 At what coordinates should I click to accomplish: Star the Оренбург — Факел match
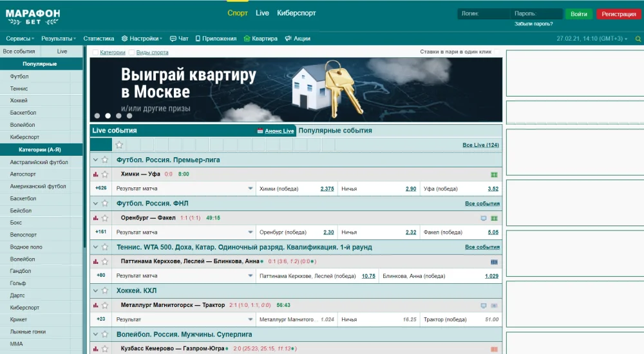[105, 218]
